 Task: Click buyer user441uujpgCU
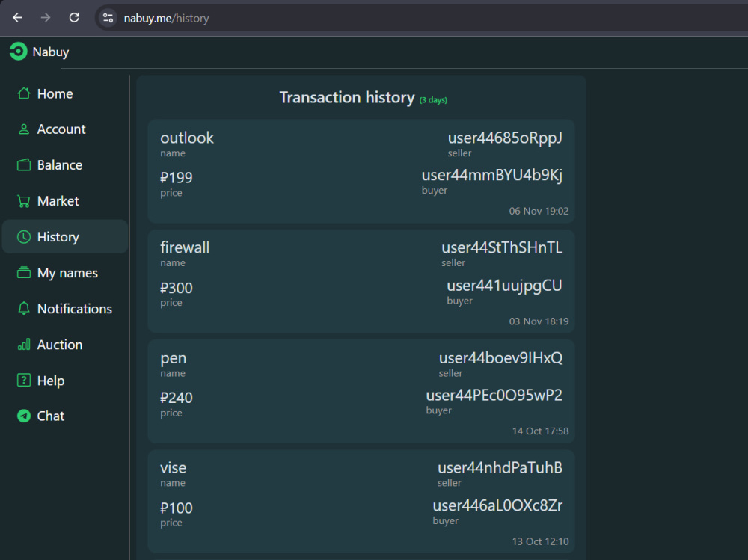coord(504,286)
